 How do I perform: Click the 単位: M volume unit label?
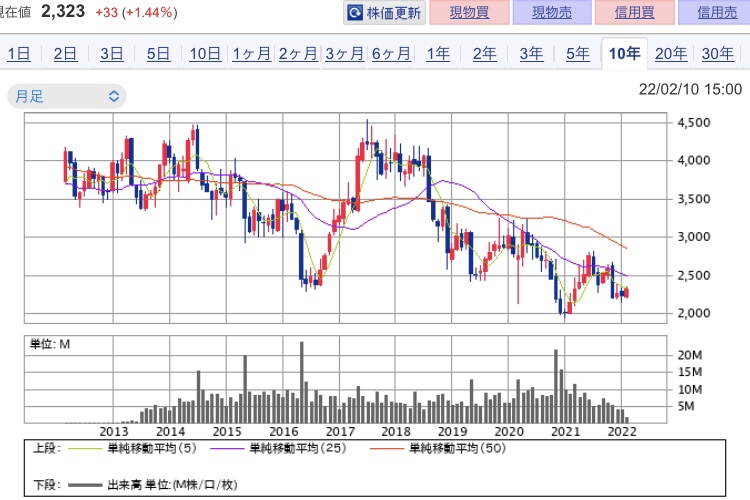tap(50, 344)
